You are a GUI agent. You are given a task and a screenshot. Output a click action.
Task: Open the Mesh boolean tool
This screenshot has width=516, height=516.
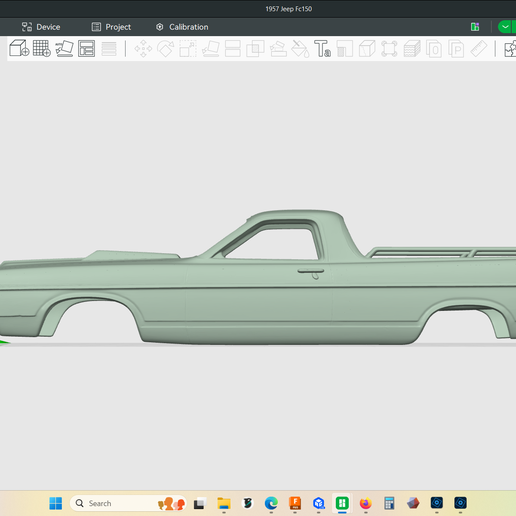pos(255,49)
